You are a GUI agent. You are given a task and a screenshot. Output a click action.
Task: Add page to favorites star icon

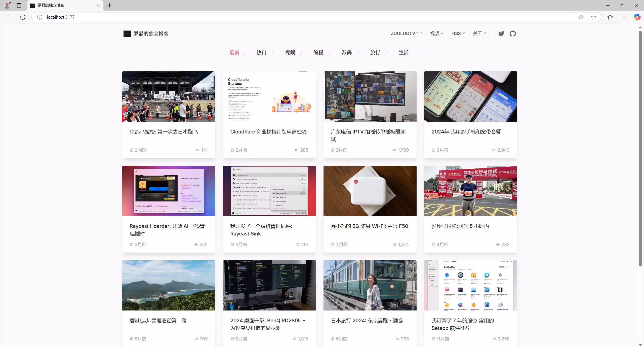[593, 17]
